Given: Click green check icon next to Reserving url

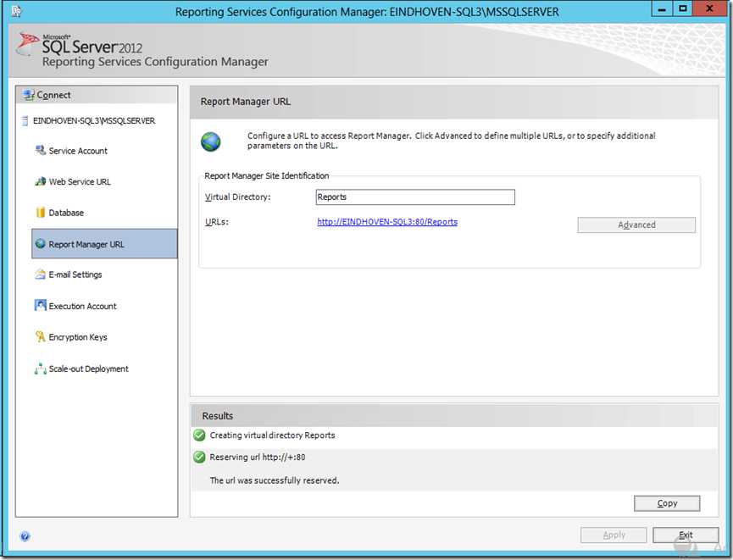Looking at the screenshot, I should point(200,457).
